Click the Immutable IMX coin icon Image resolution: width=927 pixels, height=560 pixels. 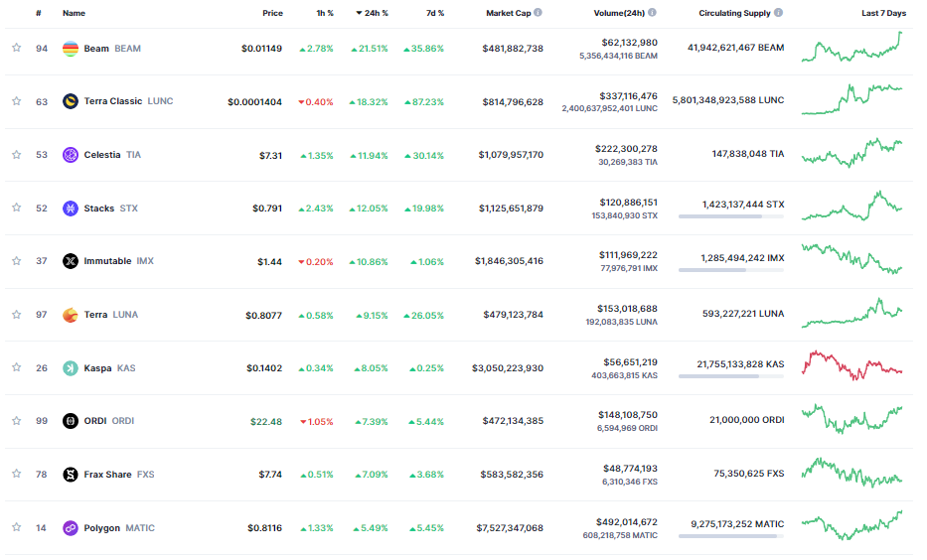coord(71,261)
